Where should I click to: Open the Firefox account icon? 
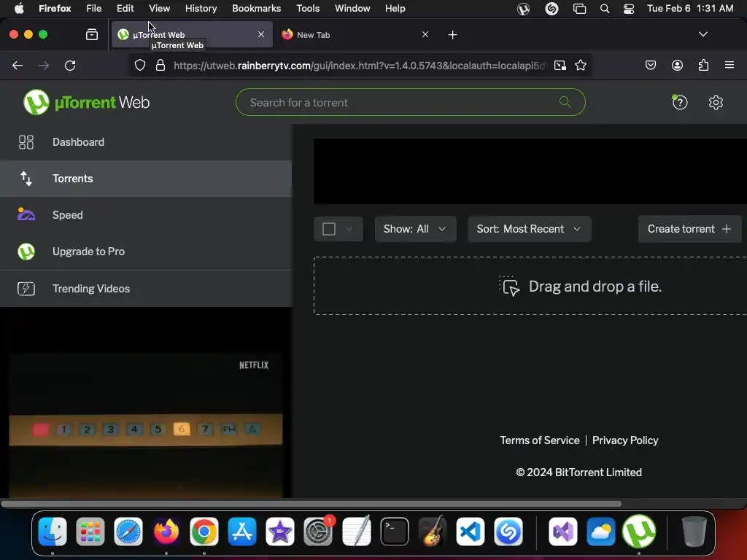(x=677, y=65)
